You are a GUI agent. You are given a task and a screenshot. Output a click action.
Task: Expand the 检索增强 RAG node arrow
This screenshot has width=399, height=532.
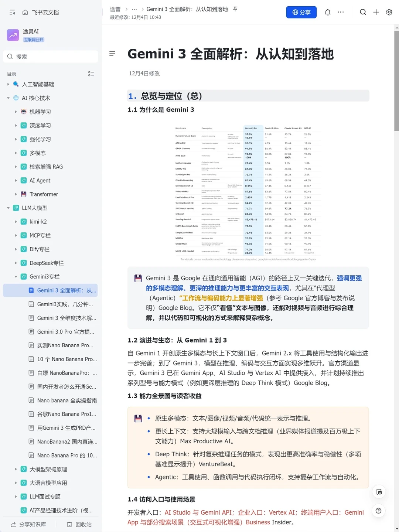16,167
